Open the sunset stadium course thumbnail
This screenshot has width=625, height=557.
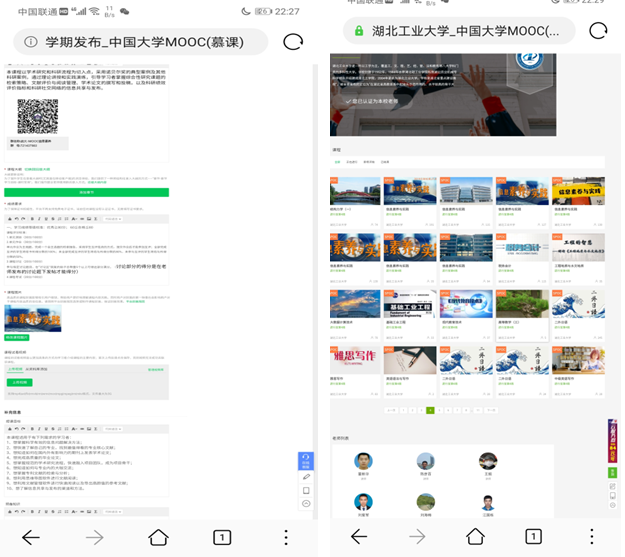tap(355, 304)
